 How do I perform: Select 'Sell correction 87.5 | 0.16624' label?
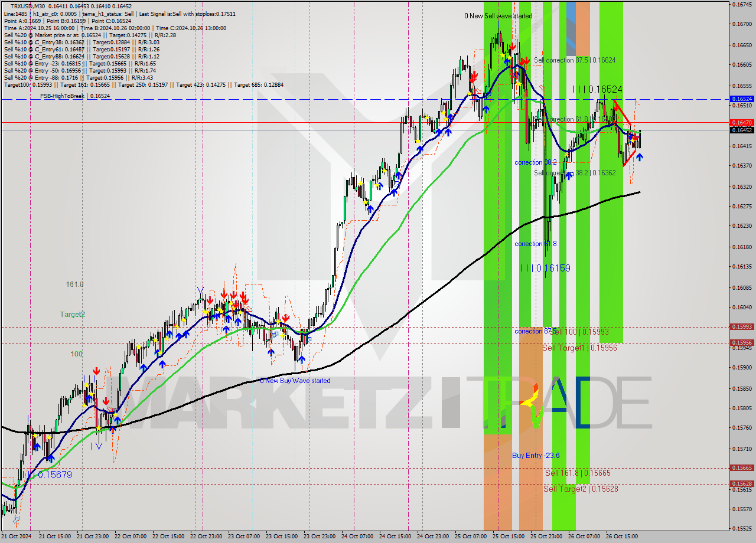click(x=575, y=60)
